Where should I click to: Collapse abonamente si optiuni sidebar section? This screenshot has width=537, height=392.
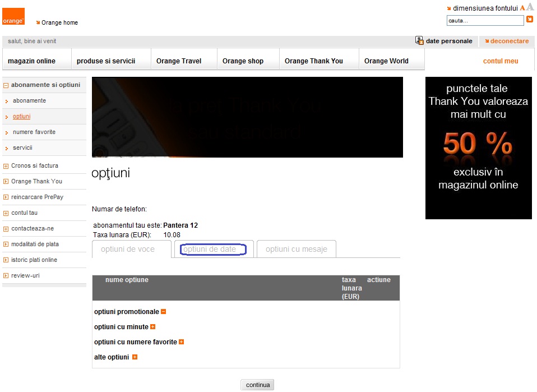[x=6, y=85]
